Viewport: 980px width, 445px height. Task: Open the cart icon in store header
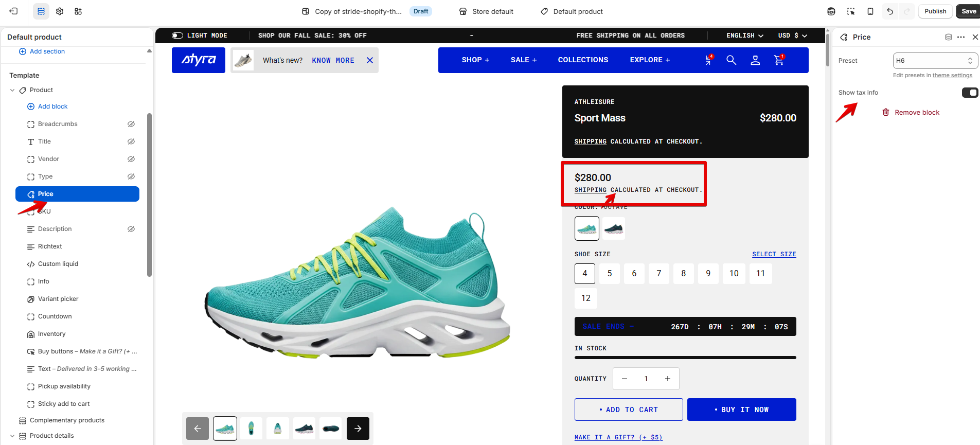coord(779,60)
